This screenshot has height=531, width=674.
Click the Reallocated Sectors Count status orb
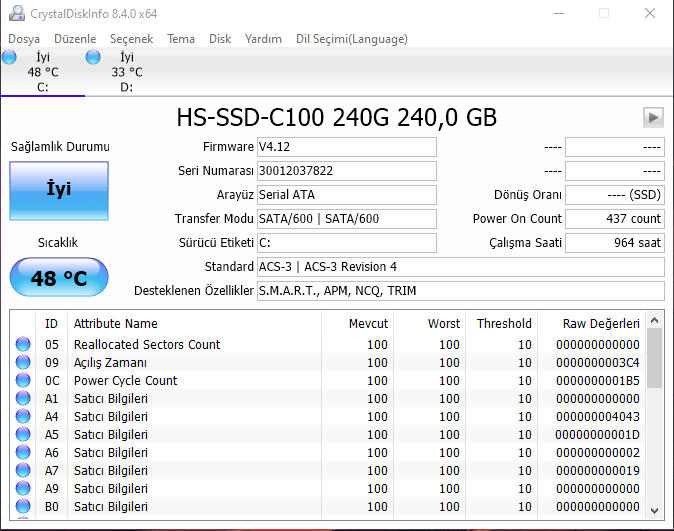click(23, 345)
